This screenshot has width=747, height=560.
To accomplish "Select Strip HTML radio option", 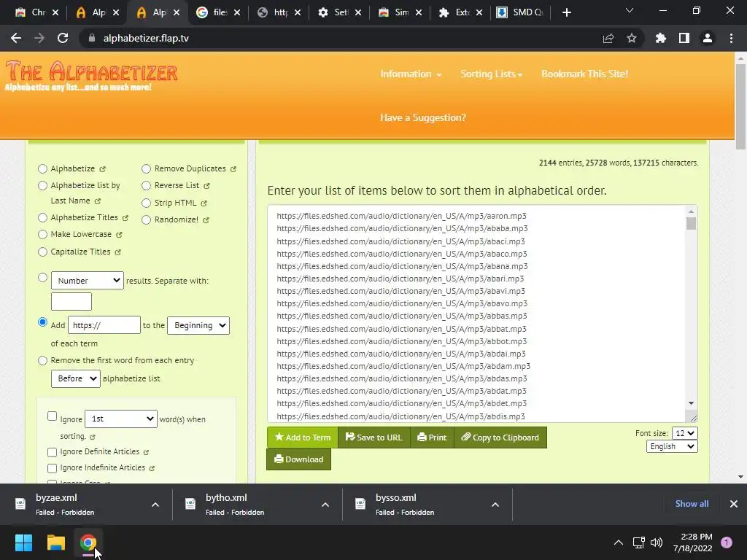I will coord(146,203).
